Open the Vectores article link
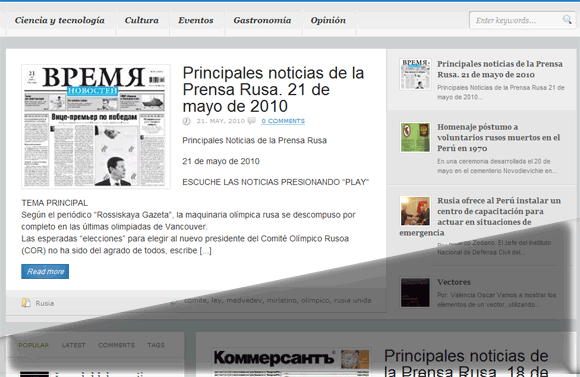 [454, 282]
